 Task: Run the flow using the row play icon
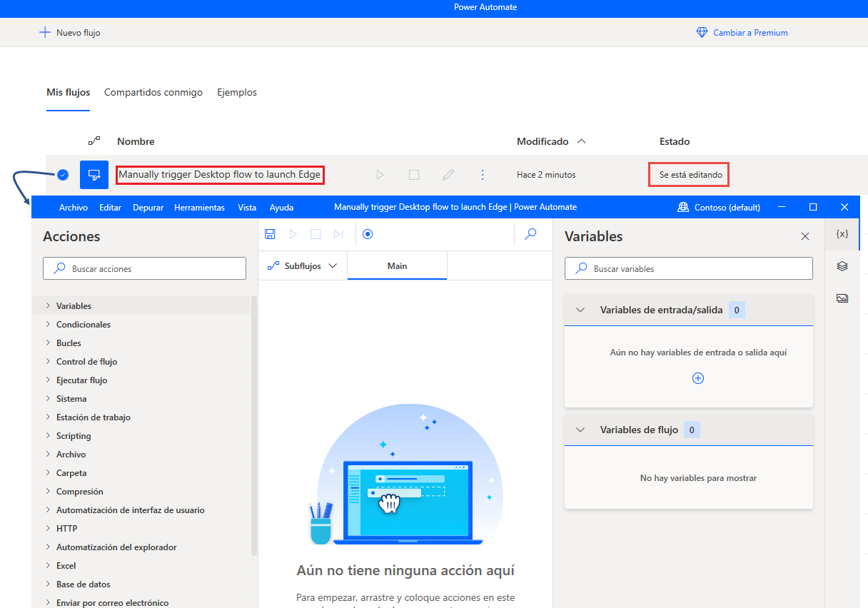[380, 175]
